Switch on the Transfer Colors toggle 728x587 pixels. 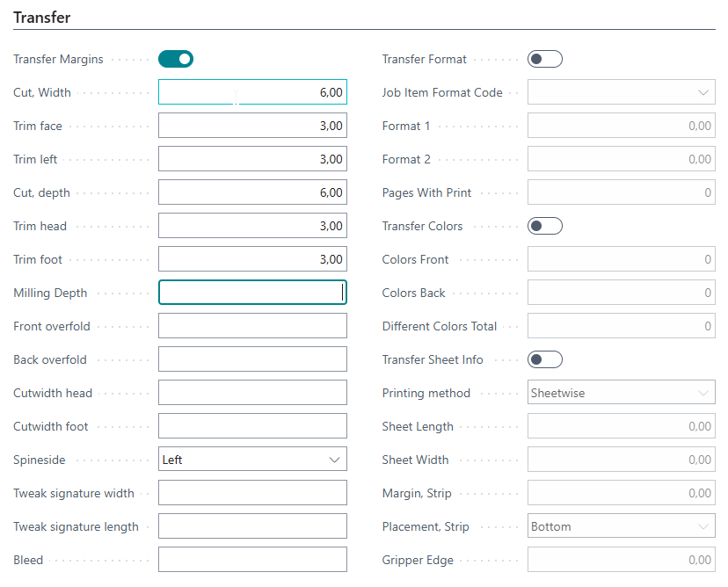pos(544,226)
